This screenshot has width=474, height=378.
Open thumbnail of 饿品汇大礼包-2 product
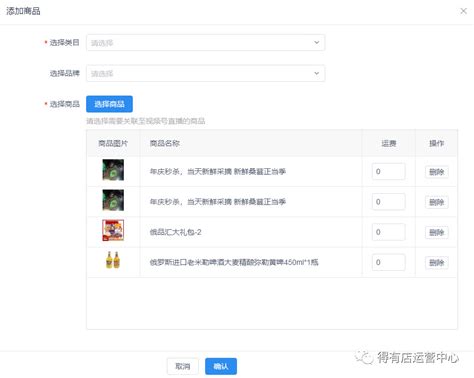coord(113,230)
